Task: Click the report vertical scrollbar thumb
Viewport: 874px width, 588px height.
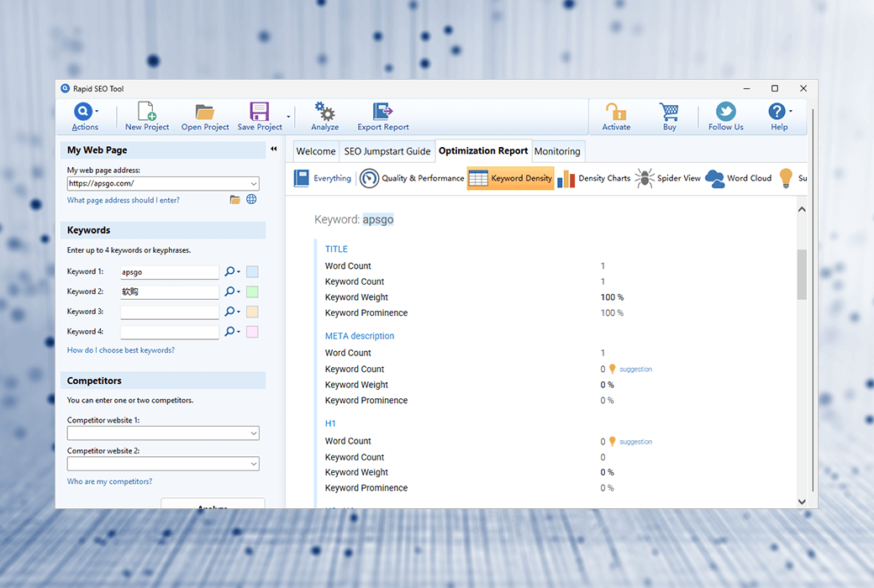Action: tap(802, 274)
